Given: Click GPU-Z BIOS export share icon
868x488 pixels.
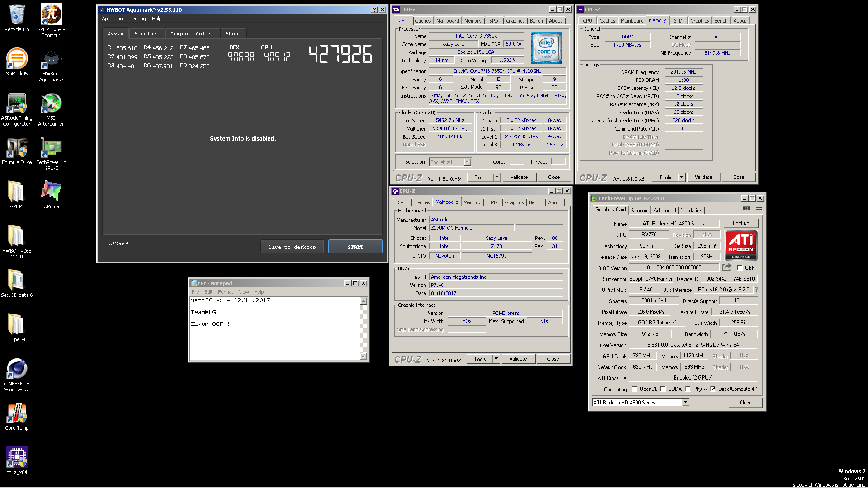Looking at the screenshot, I should [x=726, y=267].
